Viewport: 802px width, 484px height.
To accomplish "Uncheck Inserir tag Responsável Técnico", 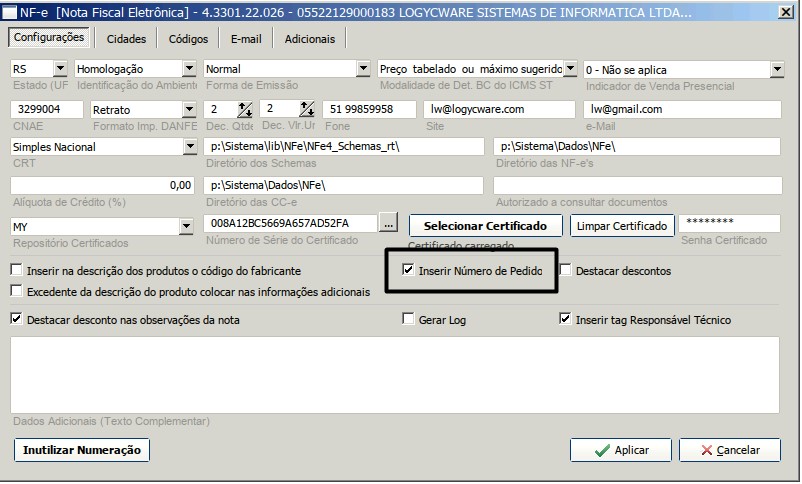I will tap(566, 320).
